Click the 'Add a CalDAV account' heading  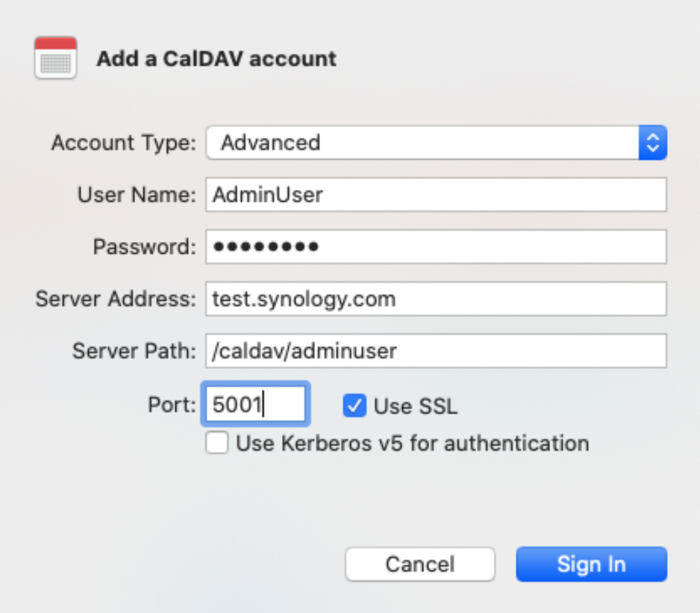point(216,58)
